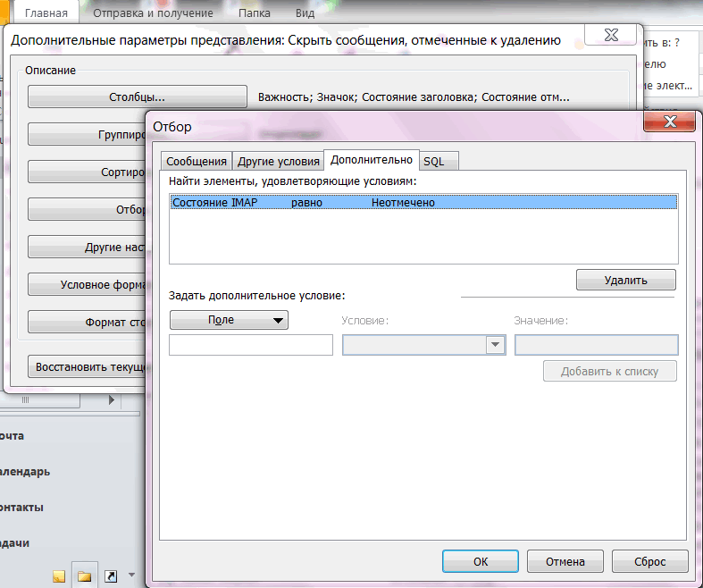This screenshot has height=588, width=703.
Task: Switch to the Сообщения tab in Отбор
Action: (x=197, y=161)
